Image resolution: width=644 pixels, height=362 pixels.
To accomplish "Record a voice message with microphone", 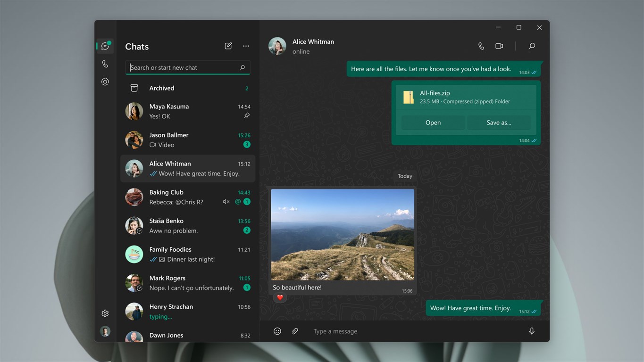I will 532,331.
